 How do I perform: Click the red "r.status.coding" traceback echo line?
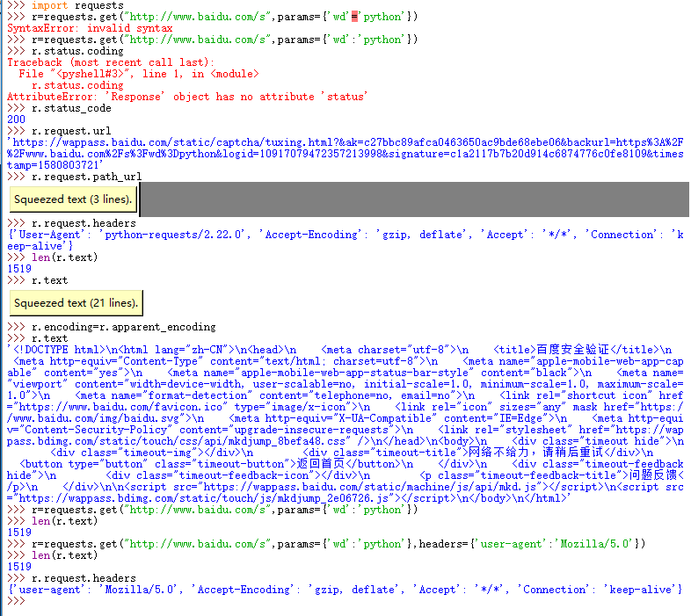coord(77,85)
